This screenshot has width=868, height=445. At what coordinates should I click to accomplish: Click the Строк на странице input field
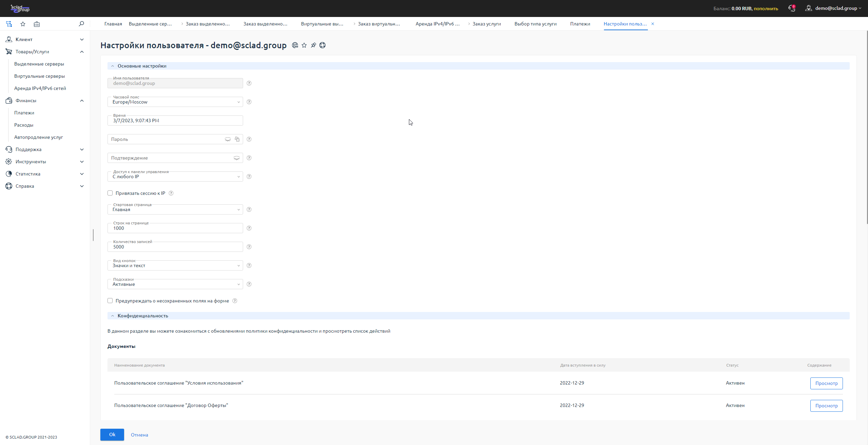[175, 228]
